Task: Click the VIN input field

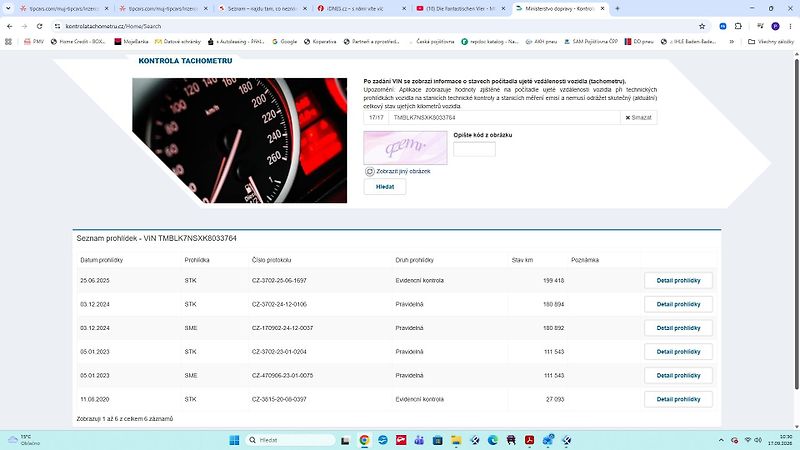Action: coord(504,117)
